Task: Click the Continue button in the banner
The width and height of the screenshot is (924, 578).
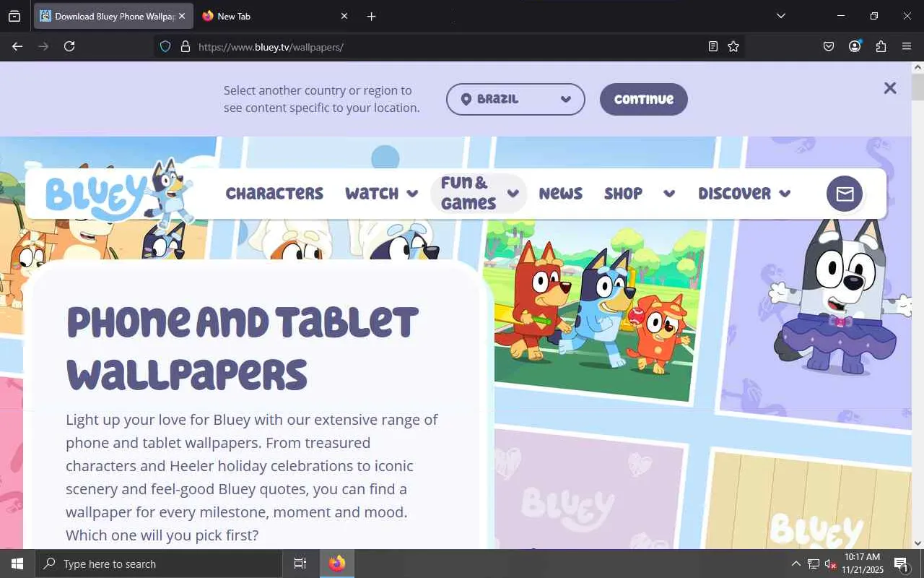Action: (x=644, y=99)
